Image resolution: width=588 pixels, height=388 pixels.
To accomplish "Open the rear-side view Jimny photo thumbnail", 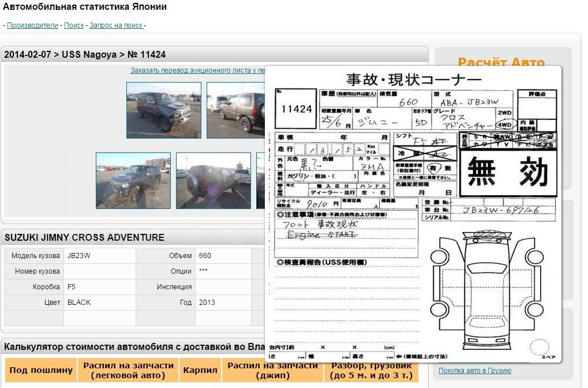I will tap(236, 110).
